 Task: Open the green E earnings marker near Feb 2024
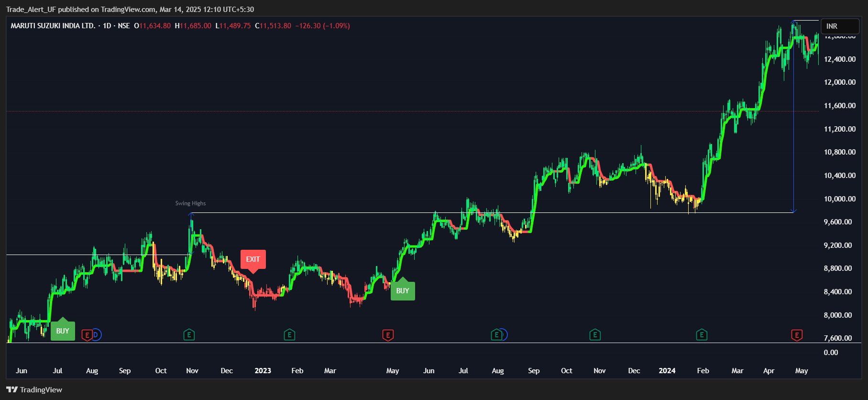pos(702,335)
